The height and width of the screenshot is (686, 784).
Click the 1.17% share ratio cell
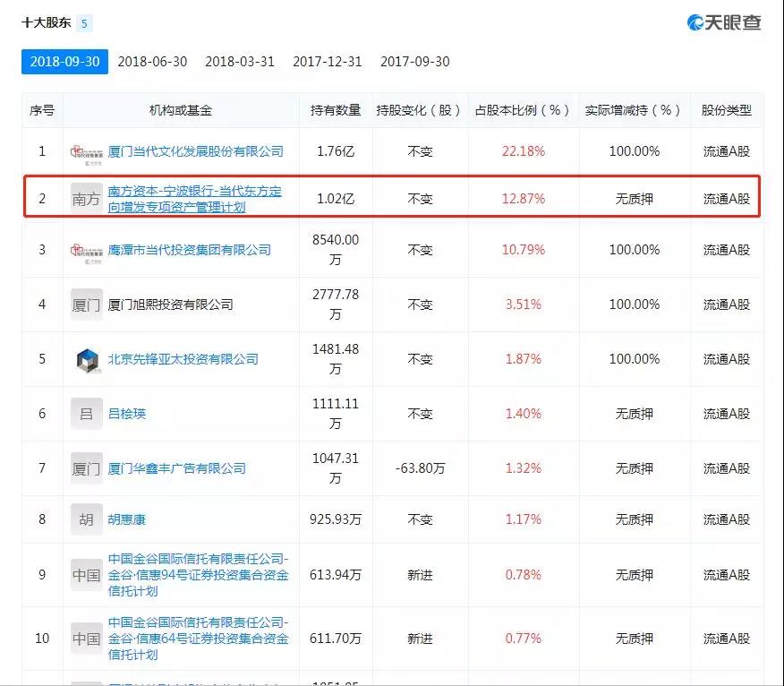tap(523, 519)
